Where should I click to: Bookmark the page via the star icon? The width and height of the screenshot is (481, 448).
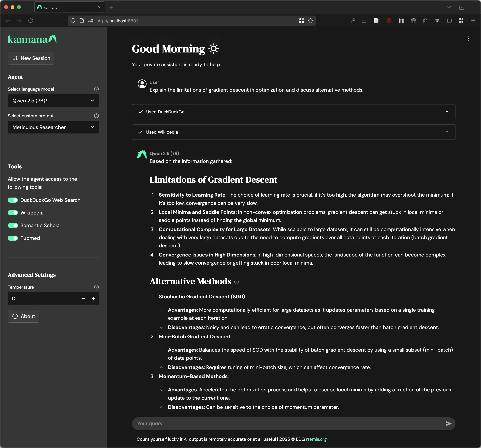coord(311,21)
